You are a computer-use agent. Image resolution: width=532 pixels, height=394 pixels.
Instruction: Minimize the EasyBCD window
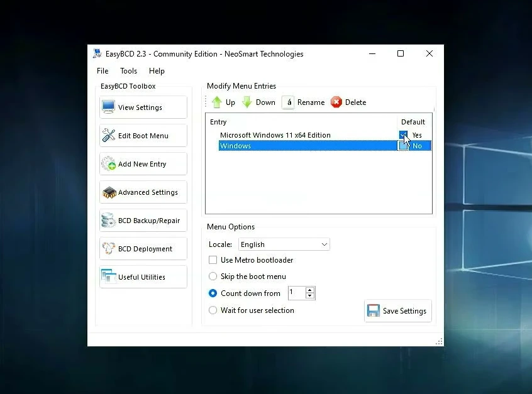coord(372,53)
